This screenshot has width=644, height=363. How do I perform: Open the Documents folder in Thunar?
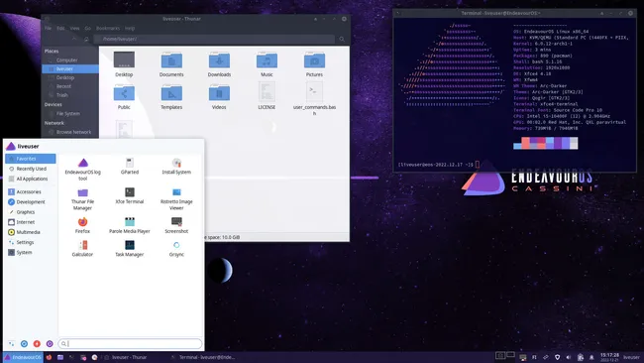tap(171, 64)
